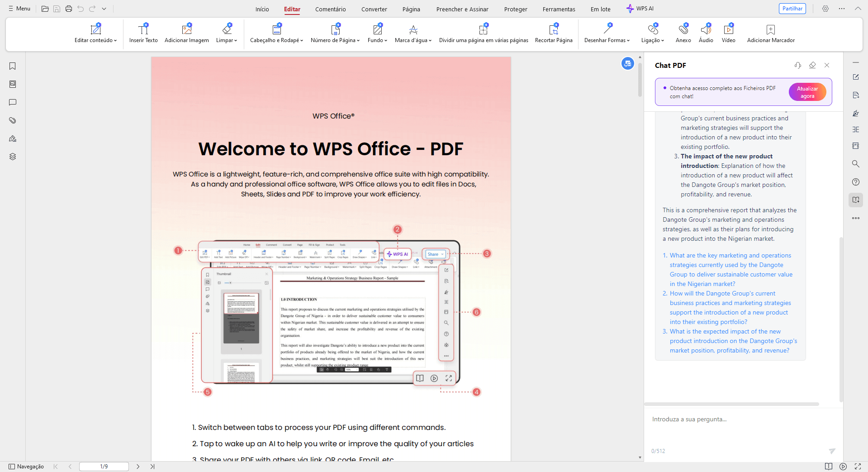868x472 pixels.
Task: Switch to the Converter tab
Action: click(374, 9)
